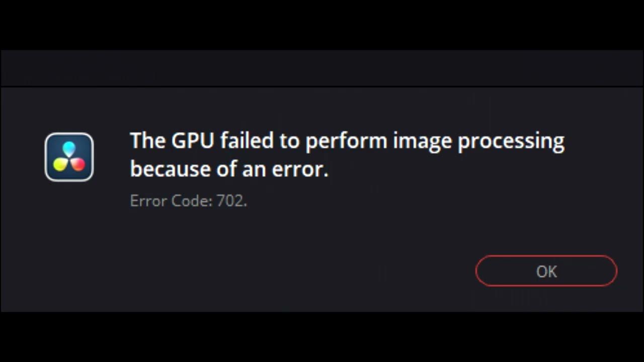Click the black bar below the dialog
The height and width of the screenshot is (362, 644).
(x=322, y=337)
